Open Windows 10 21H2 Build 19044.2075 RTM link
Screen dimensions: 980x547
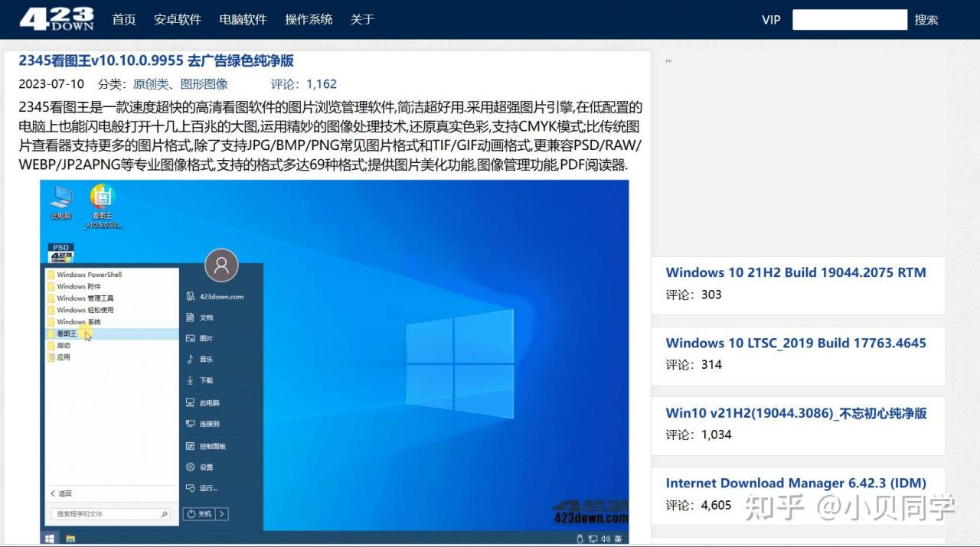point(795,272)
